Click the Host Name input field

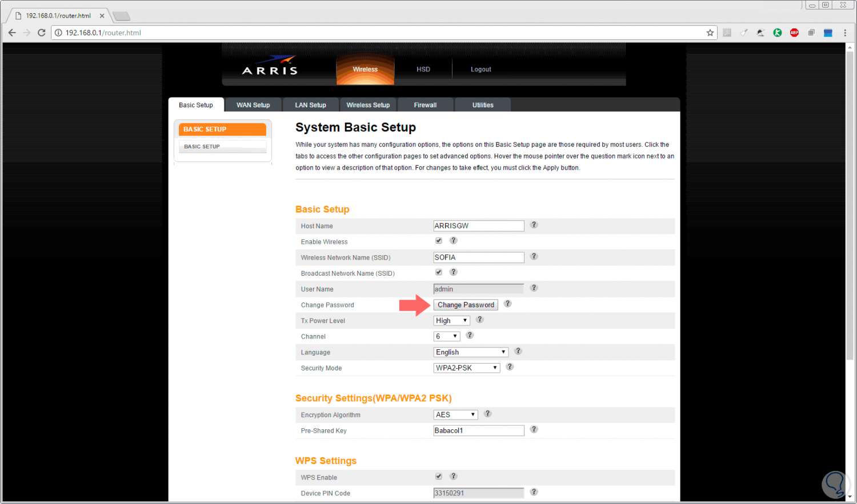coord(479,226)
